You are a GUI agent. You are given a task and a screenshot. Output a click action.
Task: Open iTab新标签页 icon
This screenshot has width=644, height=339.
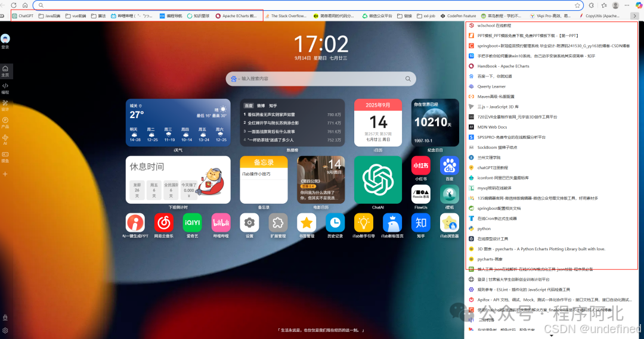[x=392, y=223]
